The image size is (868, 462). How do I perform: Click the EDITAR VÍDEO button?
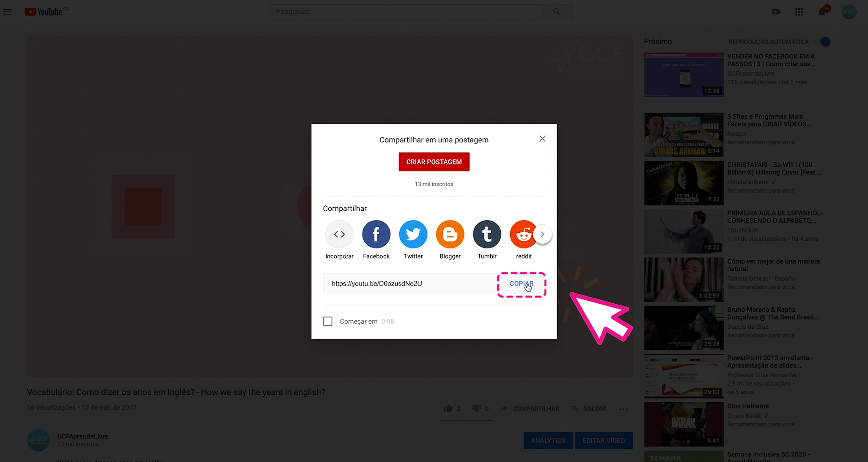point(603,440)
